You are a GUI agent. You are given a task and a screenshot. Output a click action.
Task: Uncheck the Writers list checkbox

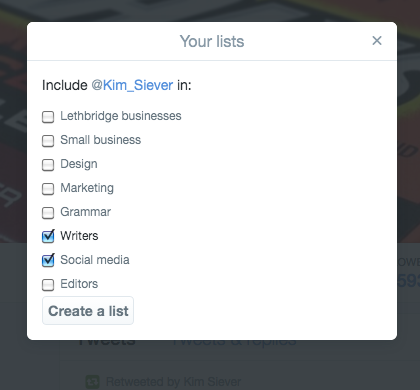(48, 236)
